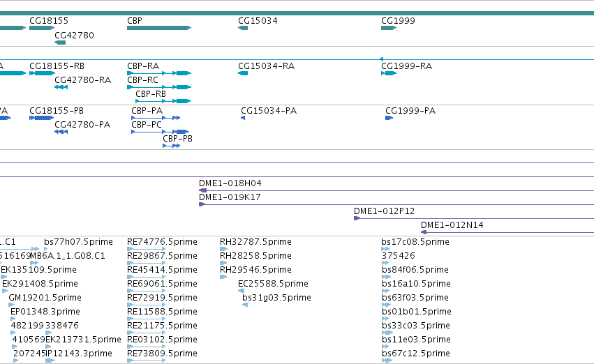The image size is (594, 364).
Task: Select the CBP-PB coding sequence glyph
Action: 171,146
